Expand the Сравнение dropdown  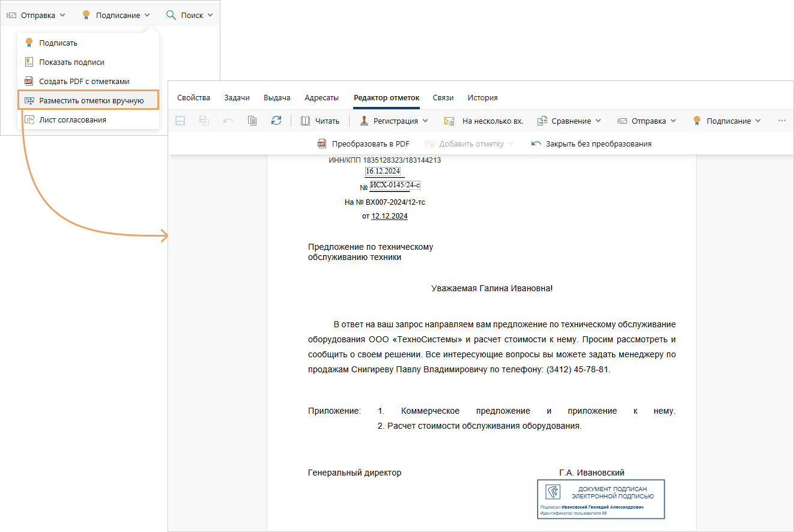(x=569, y=121)
